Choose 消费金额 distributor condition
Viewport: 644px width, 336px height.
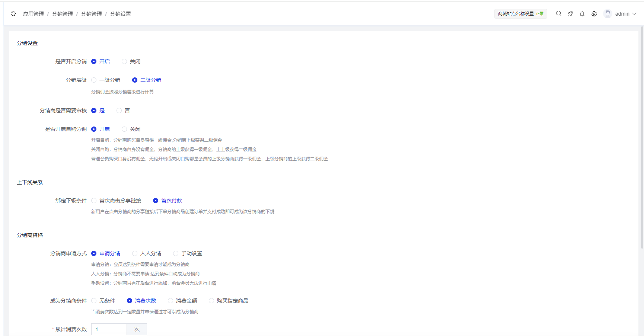coord(182,301)
